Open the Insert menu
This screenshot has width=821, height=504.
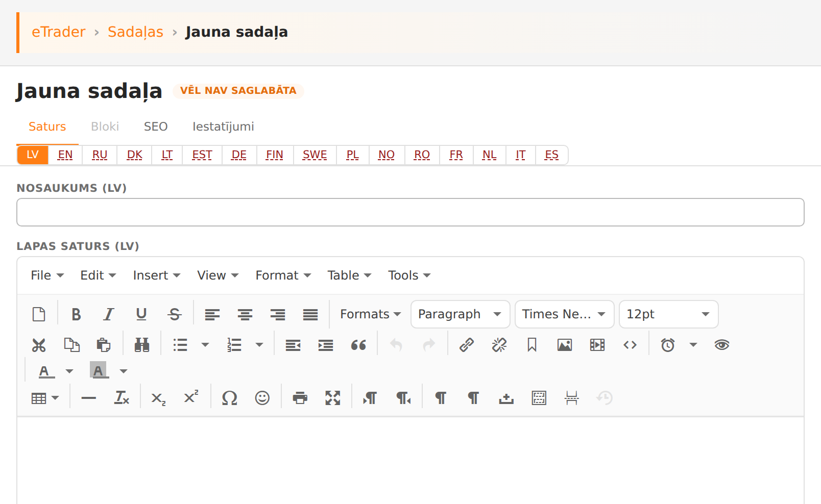pos(156,275)
